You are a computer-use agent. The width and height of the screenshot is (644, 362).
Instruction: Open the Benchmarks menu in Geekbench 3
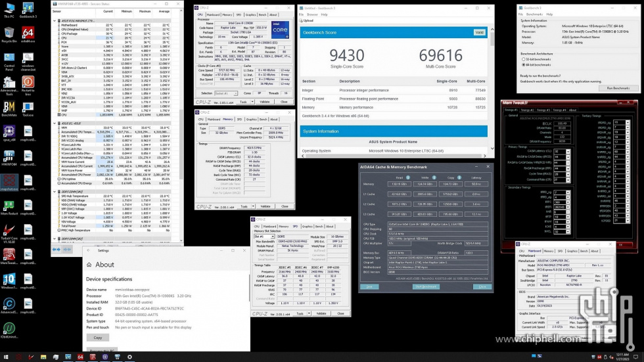pyautogui.click(x=534, y=14)
